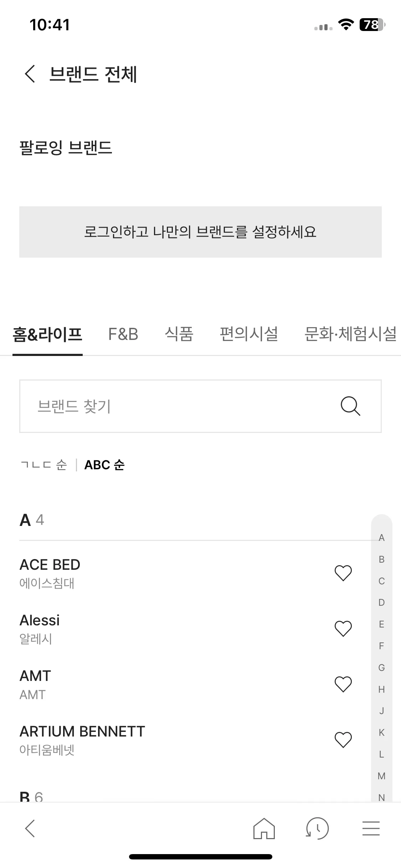Click the login banner 로그인하고 나만의 브랜드를 설정하세요
This screenshot has height=868, width=401.
(200, 232)
